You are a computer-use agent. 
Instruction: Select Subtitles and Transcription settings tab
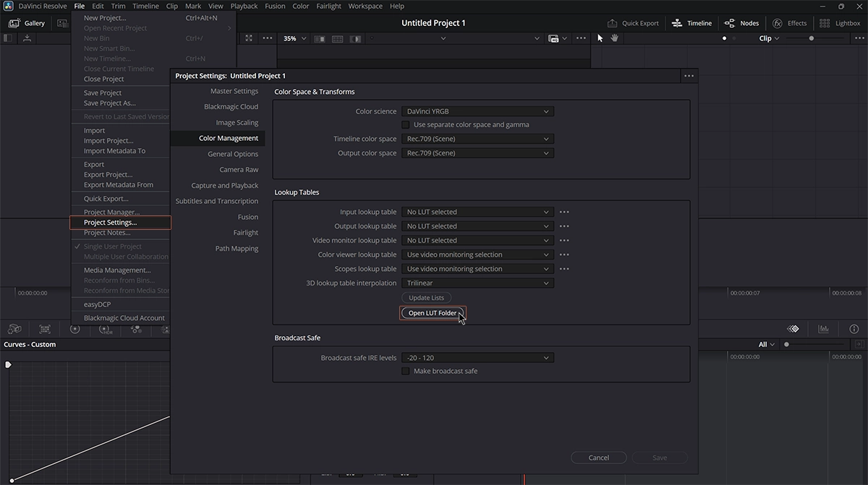pyautogui.click(x=217, y=201)
